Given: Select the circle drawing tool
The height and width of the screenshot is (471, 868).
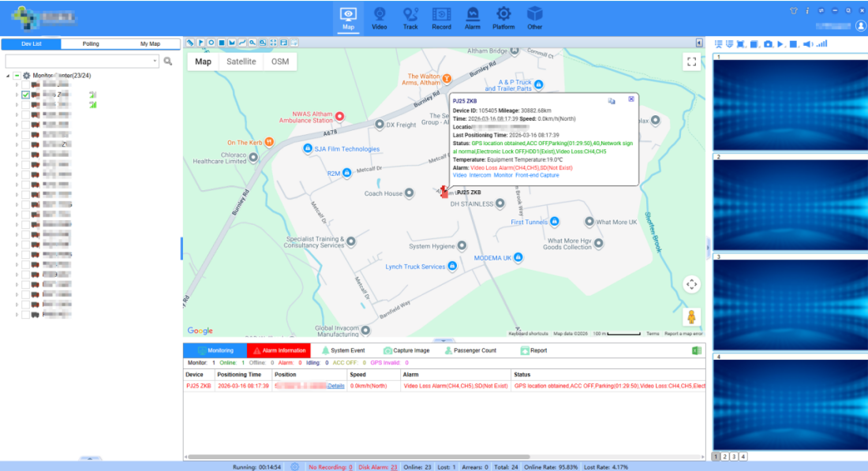Looking at the screenshot, I should tap(211, 43).
